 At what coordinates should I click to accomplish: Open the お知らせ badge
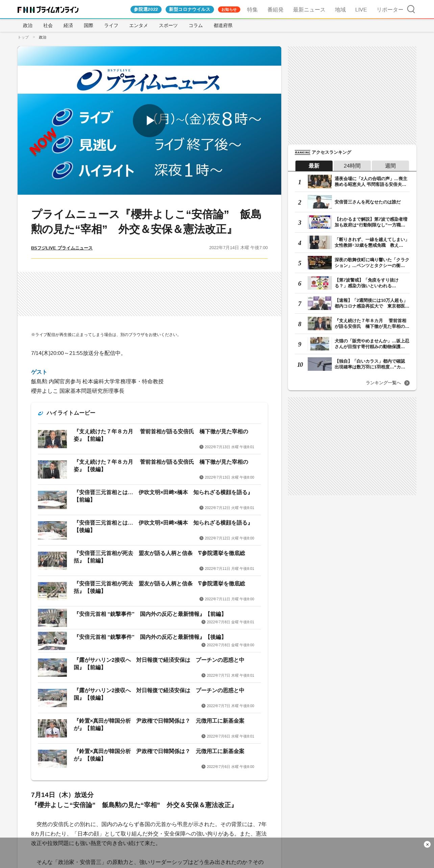pyautogui.click(x=229, y=9)
